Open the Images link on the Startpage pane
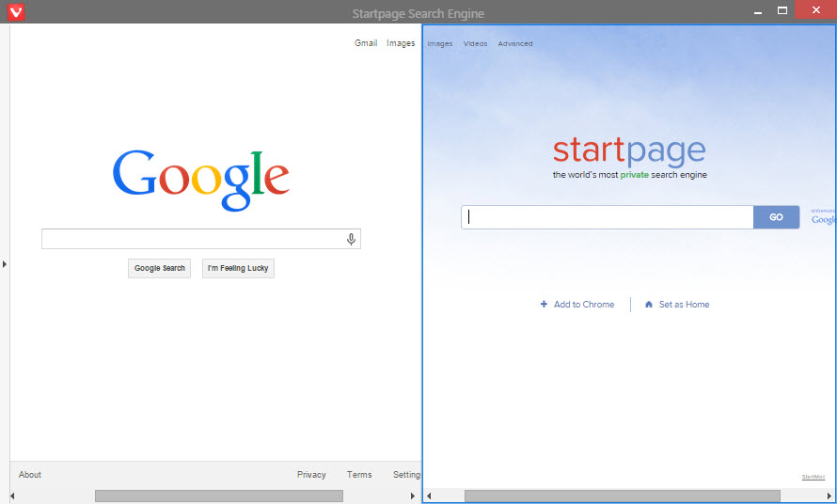The height and width of the screenshot is (504, 837). (440, 44)
